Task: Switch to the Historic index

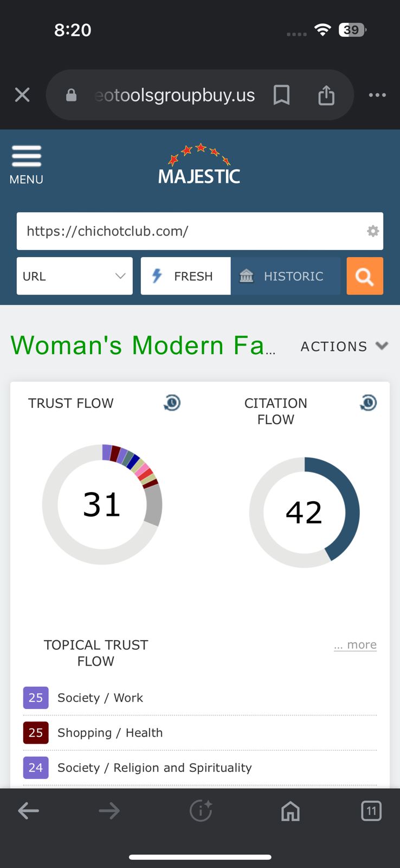Action: point(286,276)
